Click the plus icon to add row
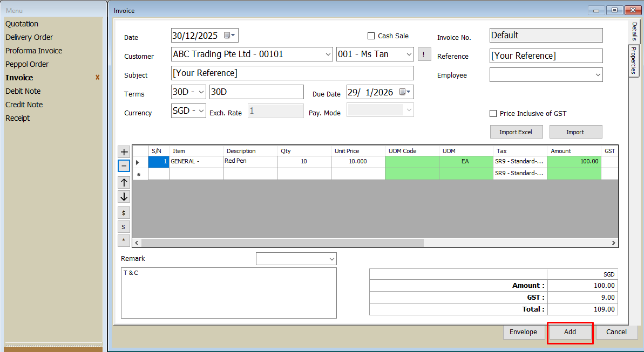Image resolution: width=644 pixels, height=352 pixels. [124, 152]
